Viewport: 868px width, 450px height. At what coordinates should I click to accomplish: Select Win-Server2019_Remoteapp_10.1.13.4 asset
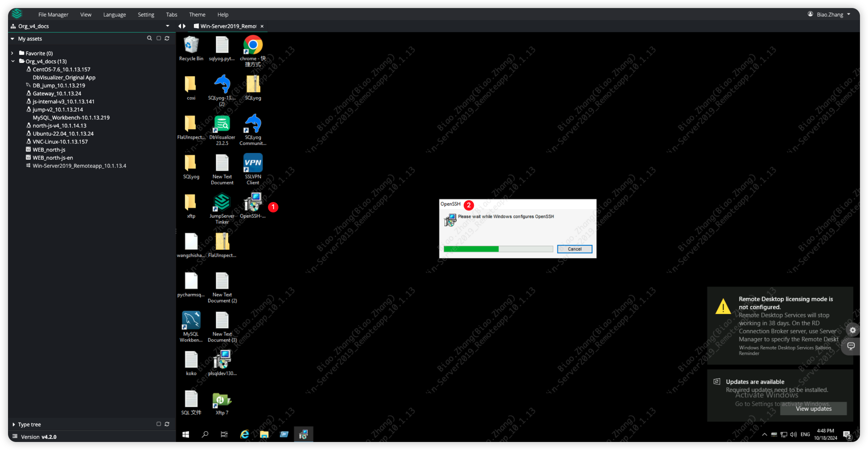pos(79,165)
